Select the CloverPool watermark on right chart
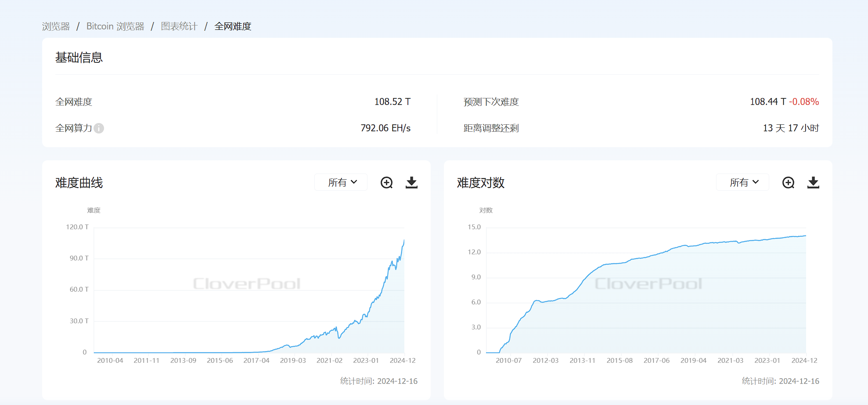Viewport: 868px width, 405px height. click(648, 284)
